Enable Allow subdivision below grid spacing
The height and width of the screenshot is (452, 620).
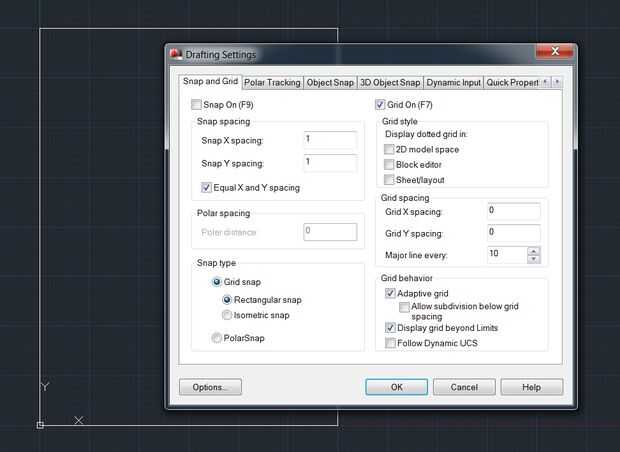(404, 307)
